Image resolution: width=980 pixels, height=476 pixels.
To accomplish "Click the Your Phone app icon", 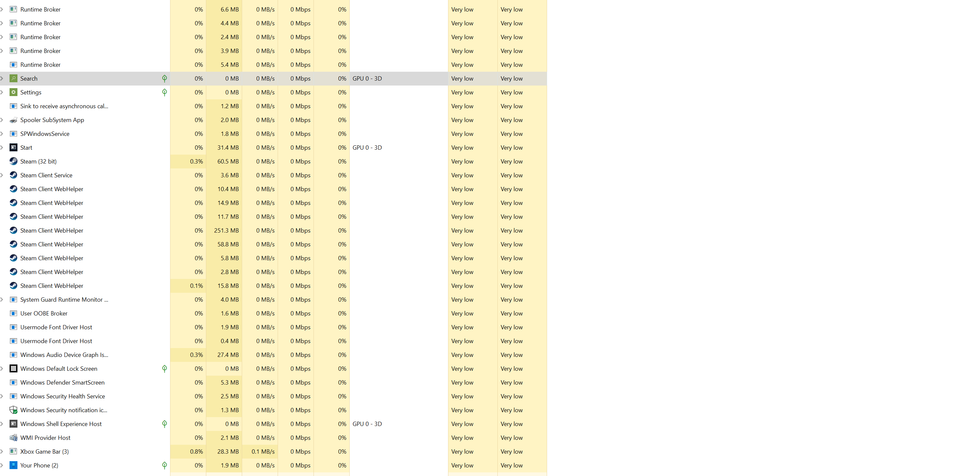I will pos(13,465).
